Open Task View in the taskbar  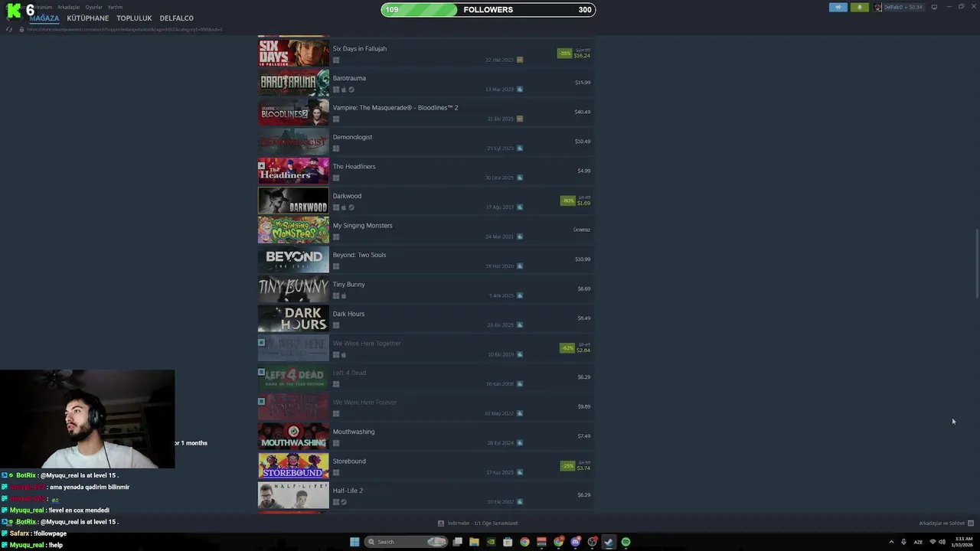point(457,542)
